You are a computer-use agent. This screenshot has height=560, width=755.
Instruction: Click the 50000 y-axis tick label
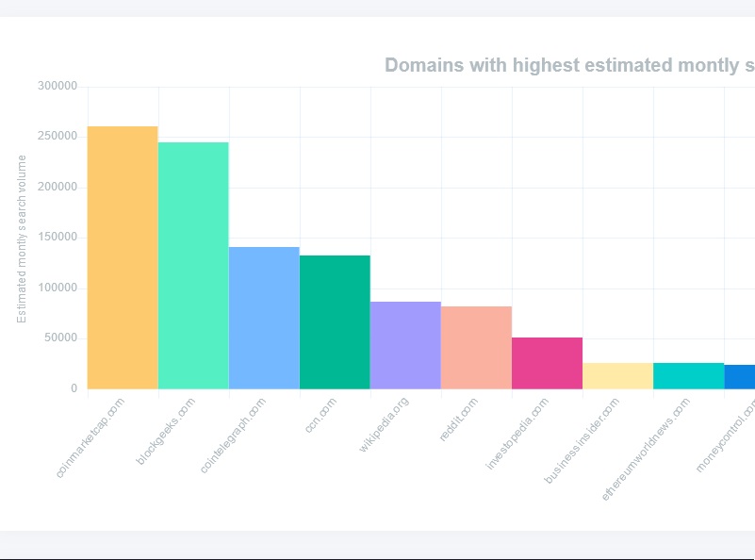[x=60, y=338]
